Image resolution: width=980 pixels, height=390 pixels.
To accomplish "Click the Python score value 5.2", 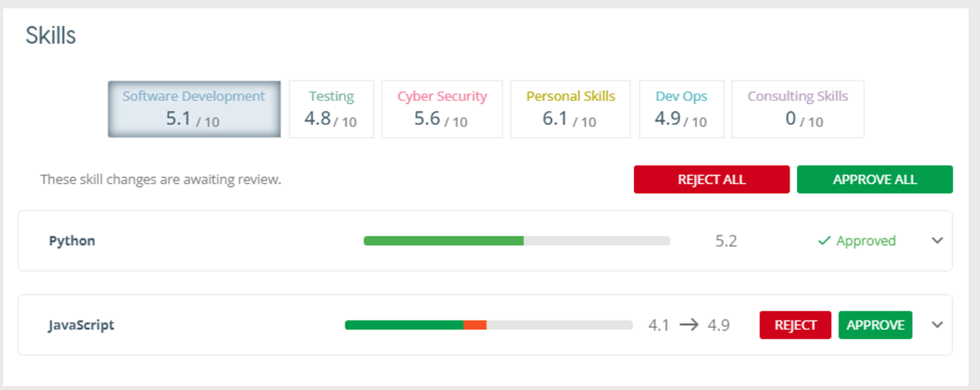I will pos(726,241).
